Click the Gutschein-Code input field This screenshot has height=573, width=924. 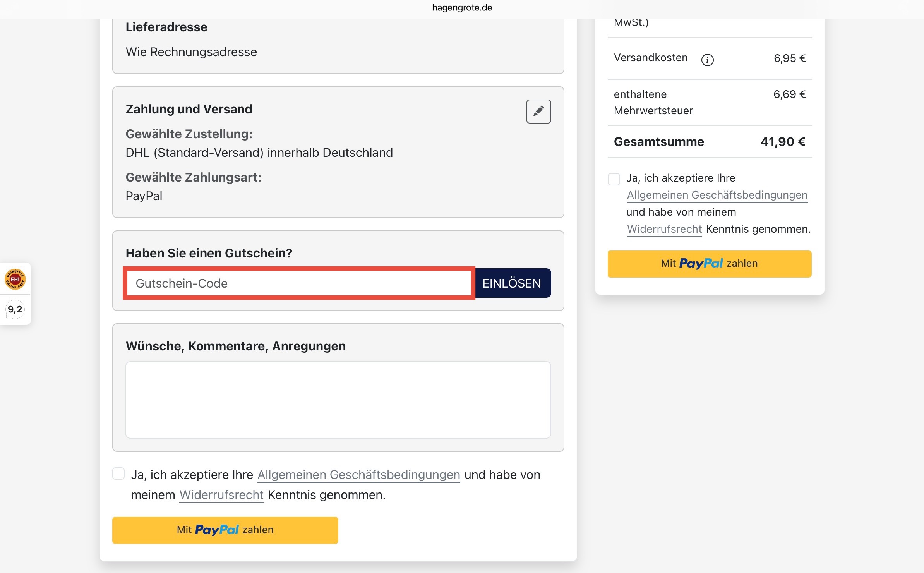click(x=299, y=283)
